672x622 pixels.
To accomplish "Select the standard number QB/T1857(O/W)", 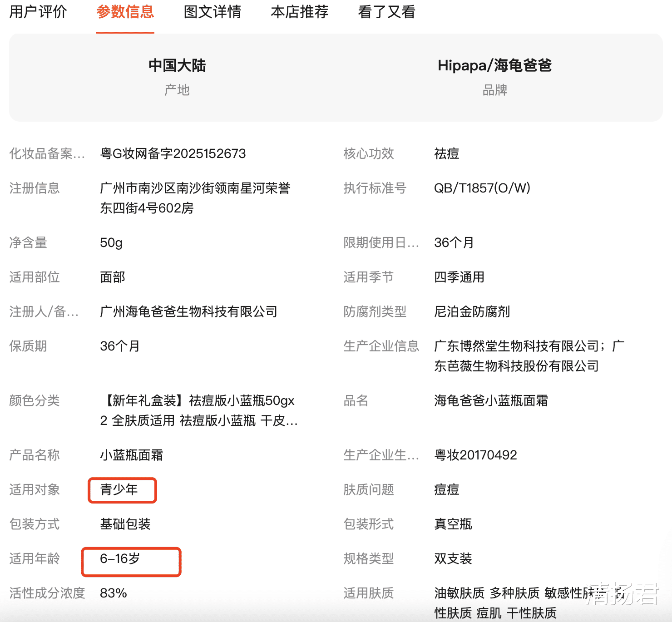I will (x=482, y=188).
